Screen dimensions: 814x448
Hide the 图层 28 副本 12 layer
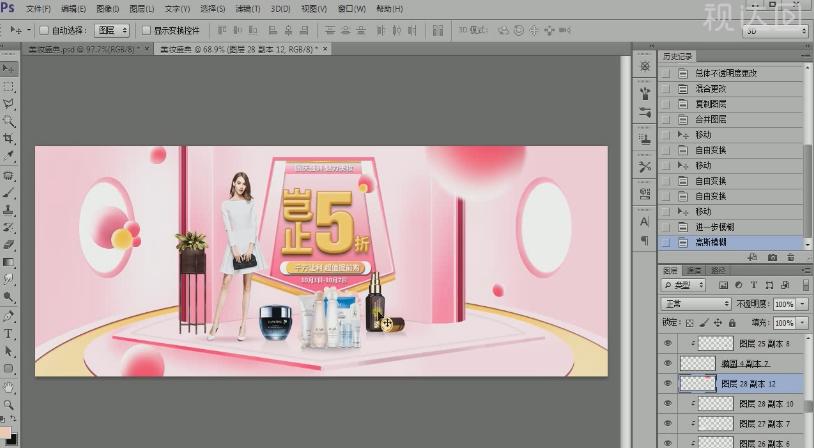[x=668, y=383]
